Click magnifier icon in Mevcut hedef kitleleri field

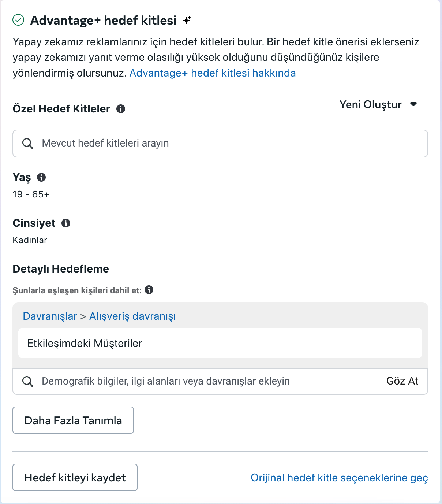(28, 143)
